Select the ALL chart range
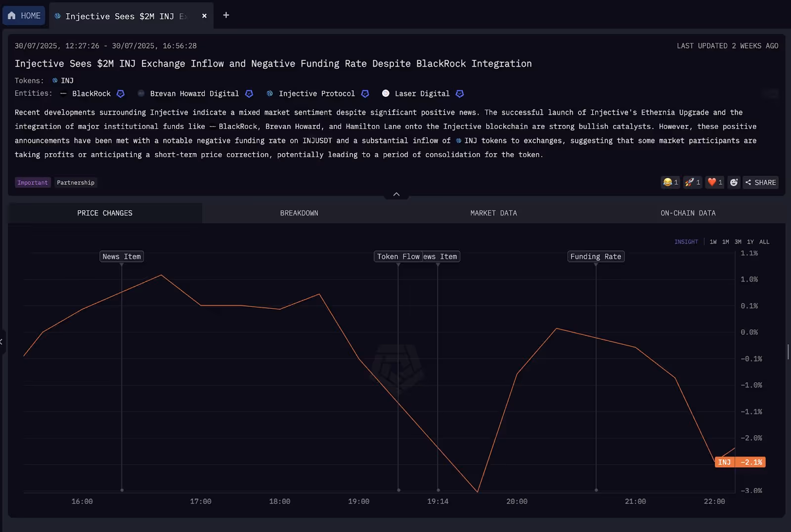This screenshot has height=532, width=791. [764, 242]
